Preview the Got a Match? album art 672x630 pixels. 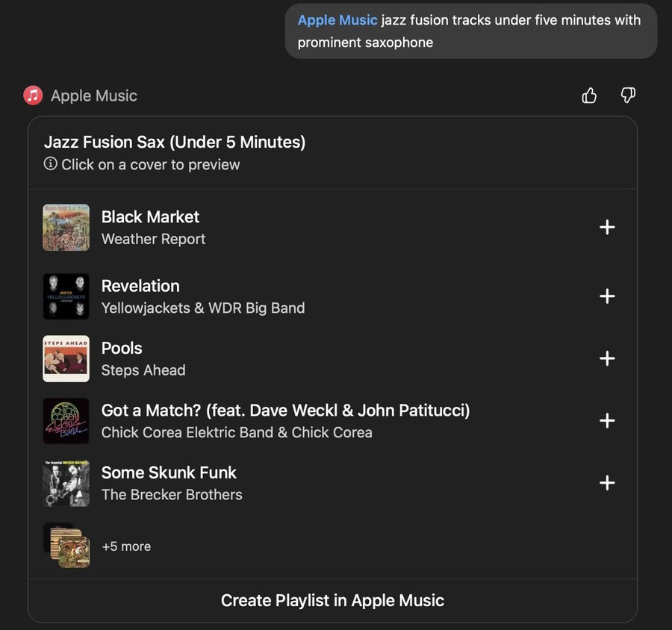coord(66,420)
